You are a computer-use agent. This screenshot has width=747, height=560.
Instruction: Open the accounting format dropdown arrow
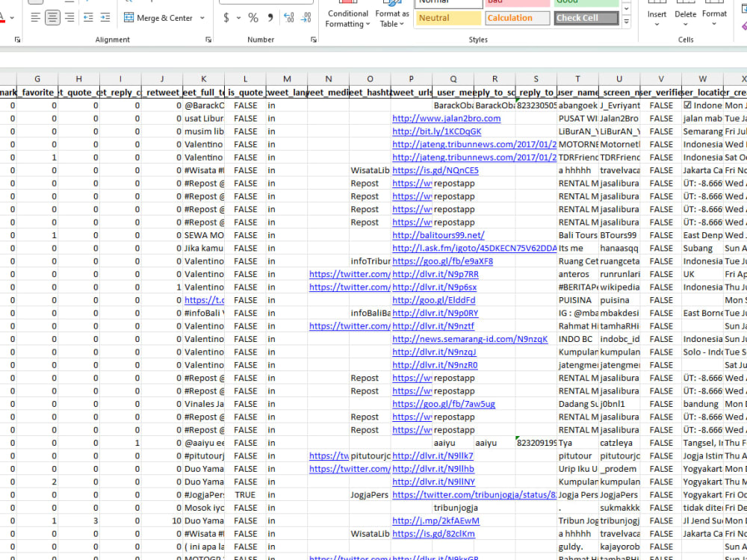pyautogui.click(x=238, y=18)
